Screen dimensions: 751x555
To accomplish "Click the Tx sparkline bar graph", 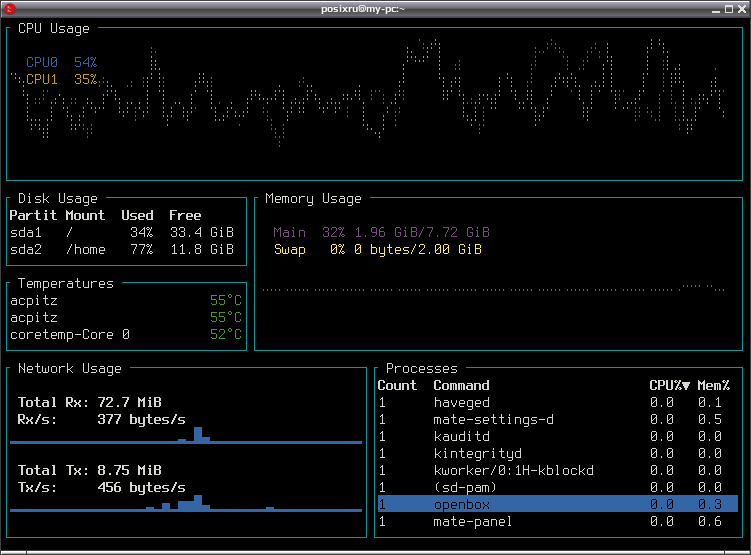I will 186,503.
